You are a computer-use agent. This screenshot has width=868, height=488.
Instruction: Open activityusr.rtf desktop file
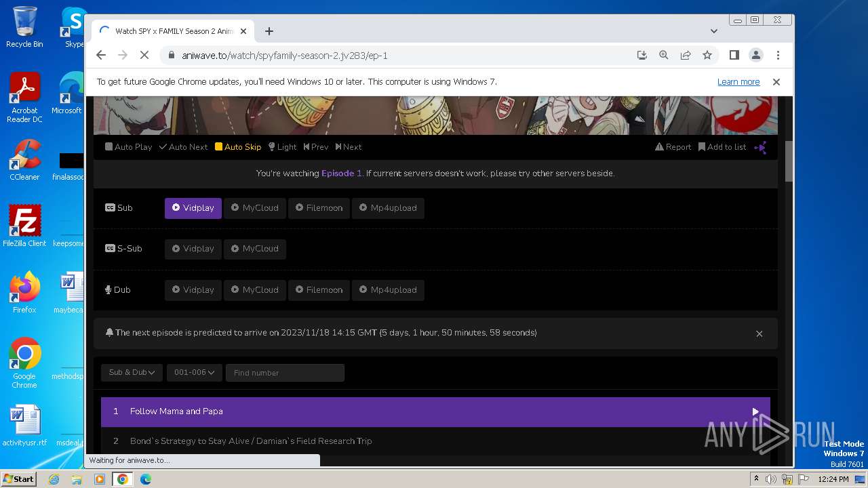pos(24,426)
